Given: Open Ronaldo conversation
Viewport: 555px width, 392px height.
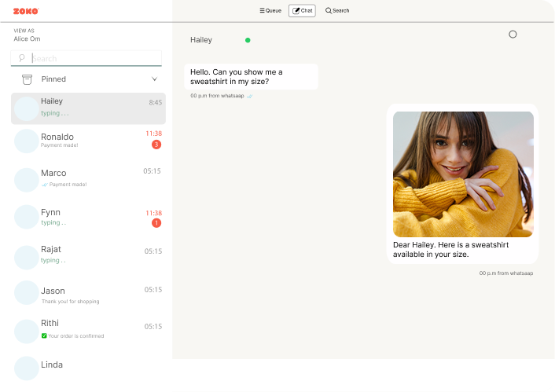Looking at the screenshot, I should (x=88, y=141).
